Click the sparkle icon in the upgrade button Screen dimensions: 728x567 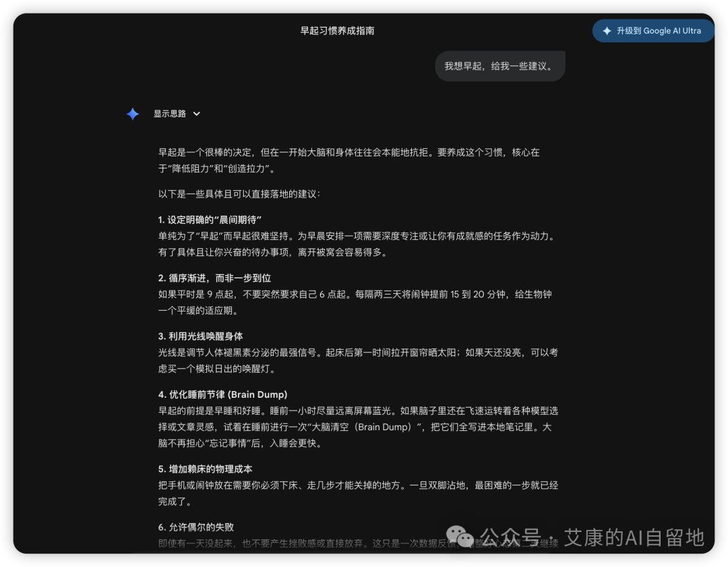[607, 30]
